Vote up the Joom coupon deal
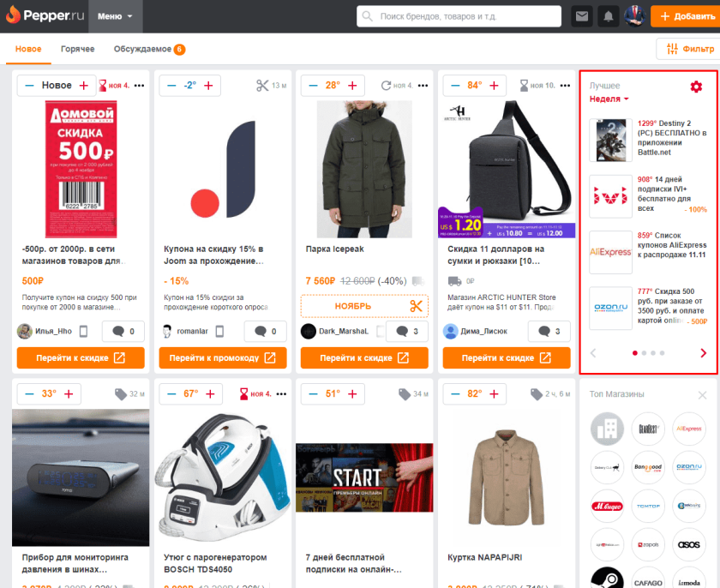The height and width of the screenshot is (588, 720). tap(208, 86)
